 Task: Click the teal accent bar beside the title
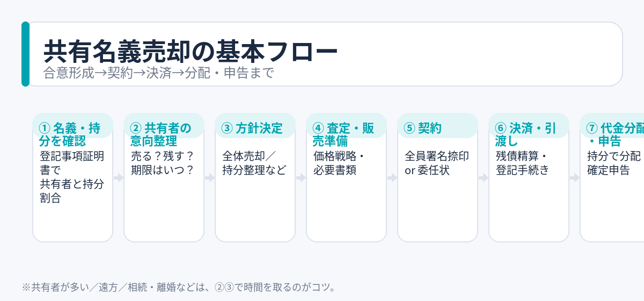click(x=25, y=54)
